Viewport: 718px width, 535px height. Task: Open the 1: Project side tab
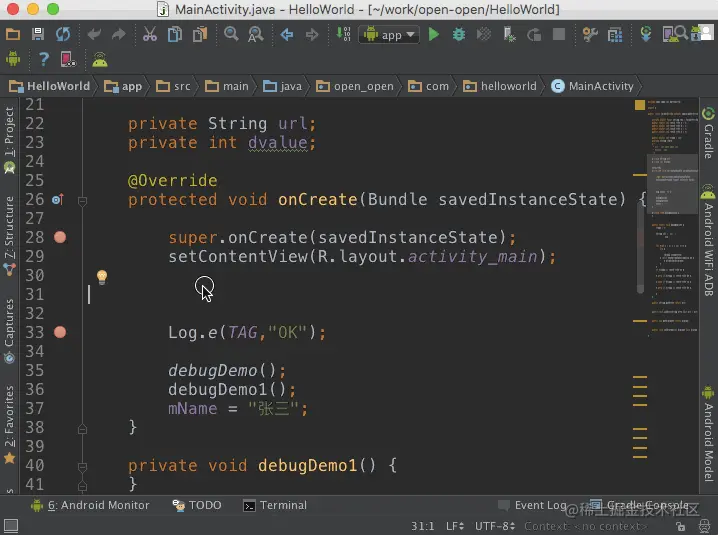point(9,140)
